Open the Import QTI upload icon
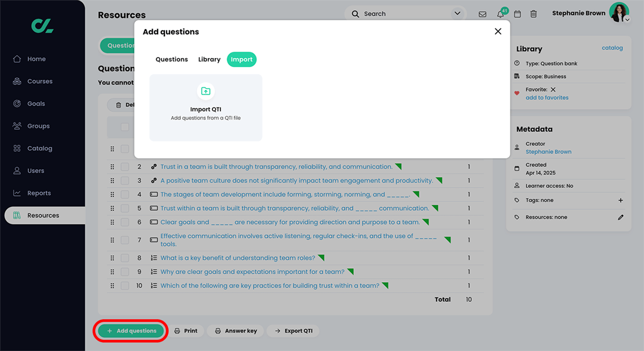Viewport: 644px width, 351px height. point(205,91)
